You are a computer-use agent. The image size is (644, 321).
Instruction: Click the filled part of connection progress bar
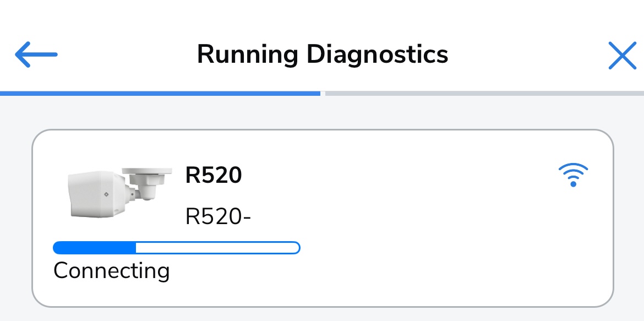tap(95, 248)
